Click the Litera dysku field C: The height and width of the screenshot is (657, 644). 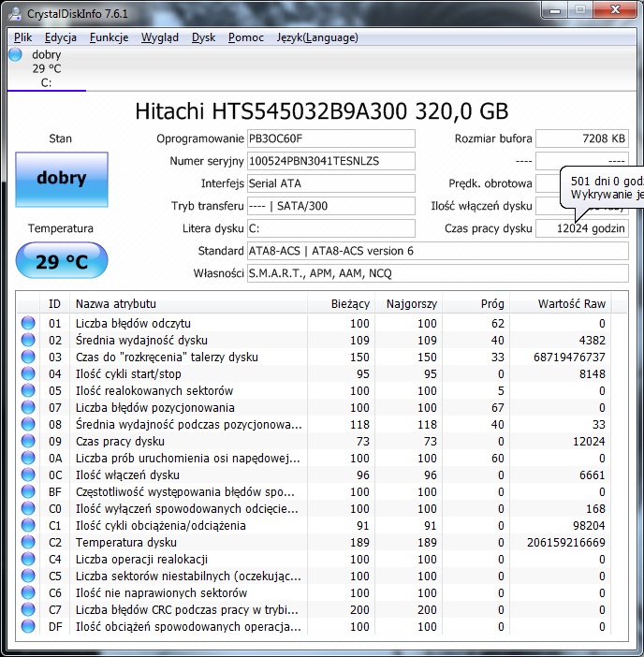(331, 228)
